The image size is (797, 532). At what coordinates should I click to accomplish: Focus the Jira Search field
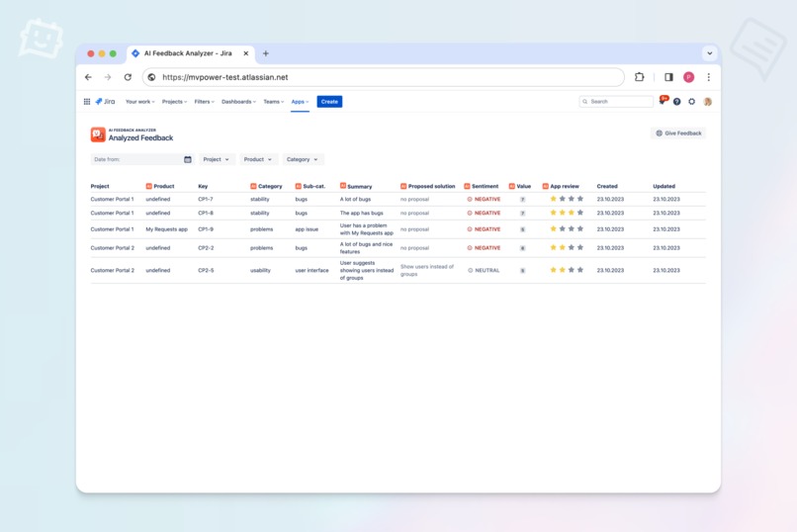[616, 102]
